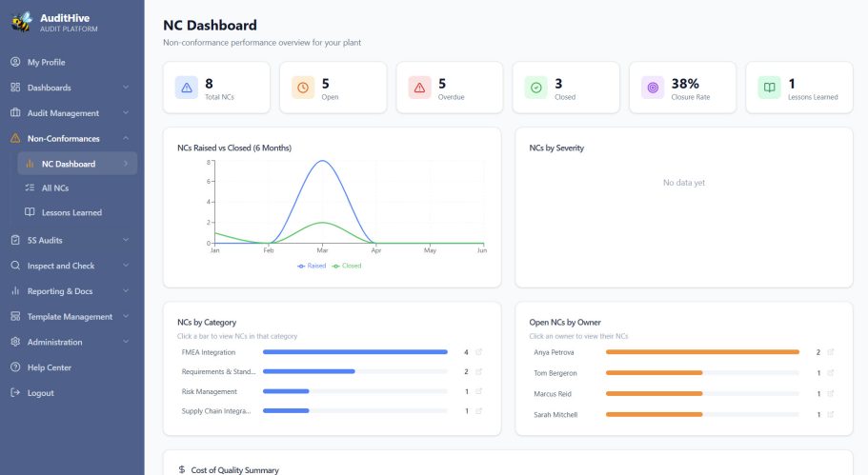Image resolution: width=868 pixels, height=475 pixels.
Task: Open All NCs list
Action: pos(77,188)
